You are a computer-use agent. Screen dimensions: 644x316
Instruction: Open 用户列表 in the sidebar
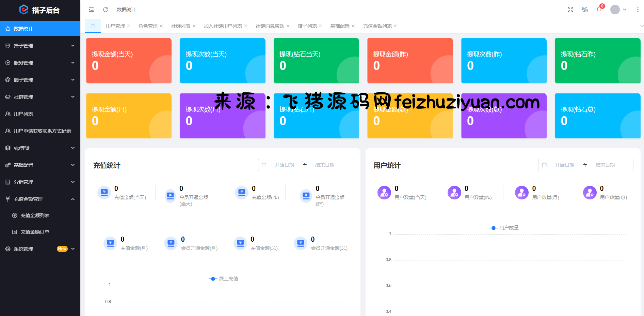[x=23, y=114]
